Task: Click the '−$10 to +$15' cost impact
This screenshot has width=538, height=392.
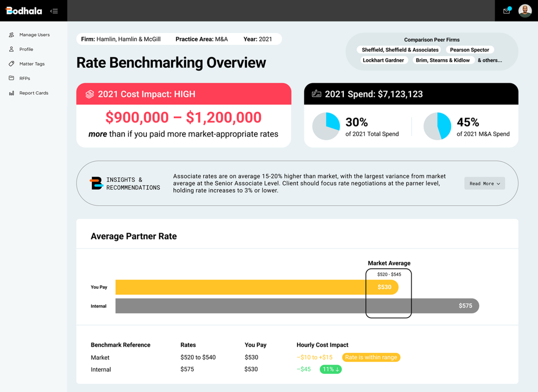Action: (314, 358)
